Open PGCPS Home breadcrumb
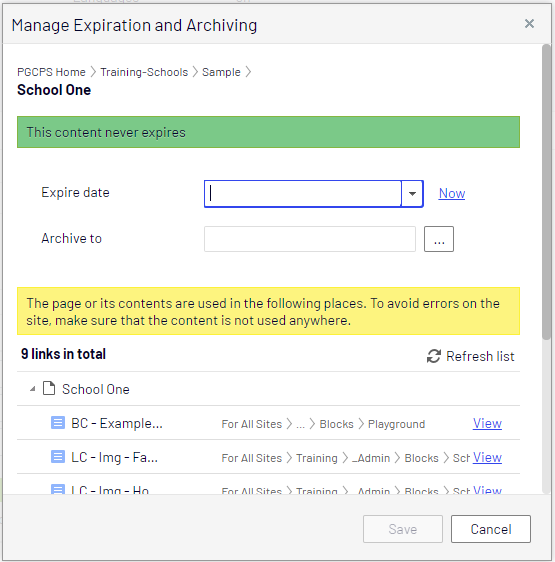This screenshot has width=555, height=562. coord(51,72)
